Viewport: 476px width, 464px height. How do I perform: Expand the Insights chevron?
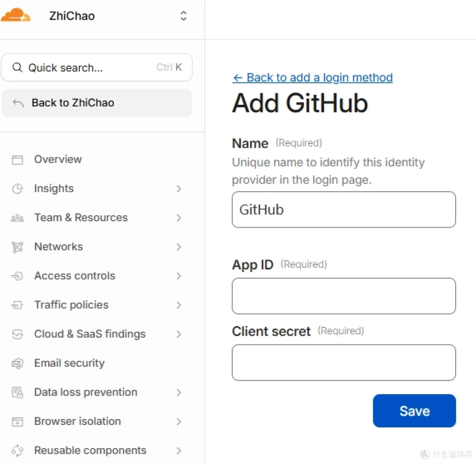click(x=179, y=189)
